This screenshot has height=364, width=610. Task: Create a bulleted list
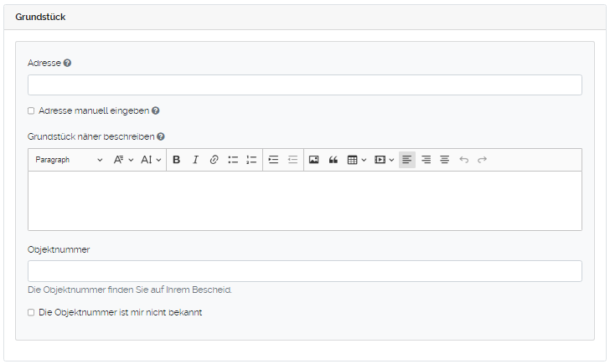pos(233,160)
